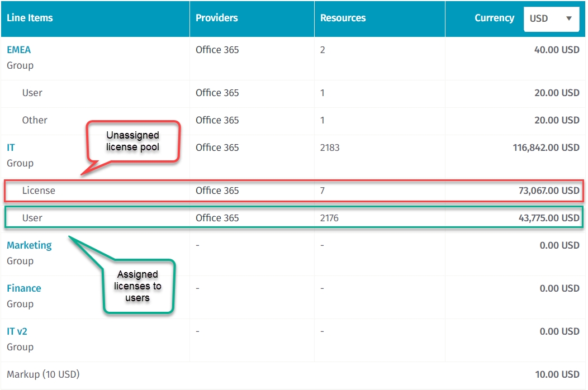Screen dimensions: 588x390
Task: Click the Markup (10 USD) row
Action: [x=43, y=374]
